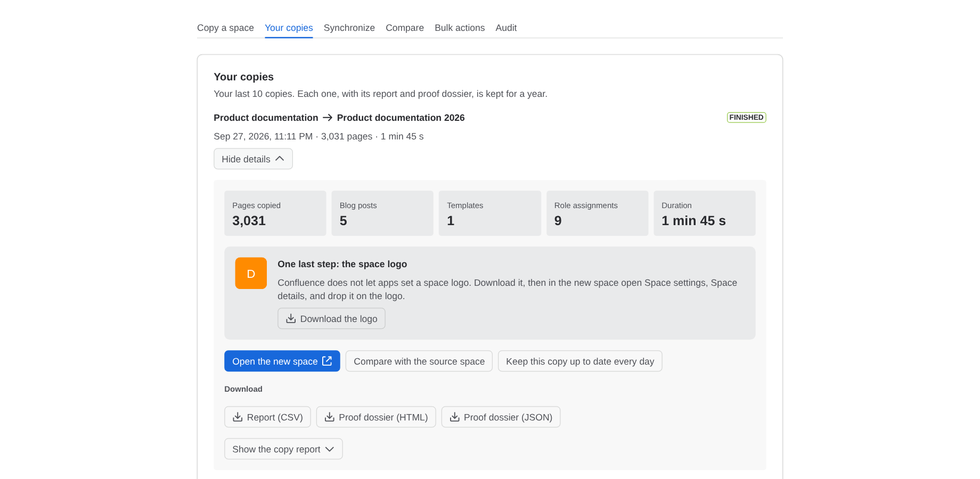Click the orange D space logo icon

click(251, 274)
